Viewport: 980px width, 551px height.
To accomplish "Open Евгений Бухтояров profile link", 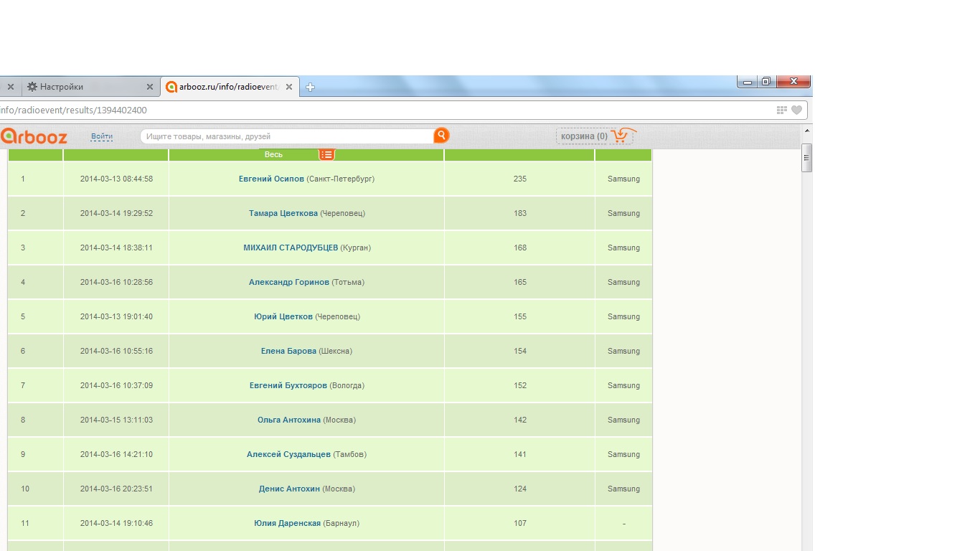I will (288, 385).
